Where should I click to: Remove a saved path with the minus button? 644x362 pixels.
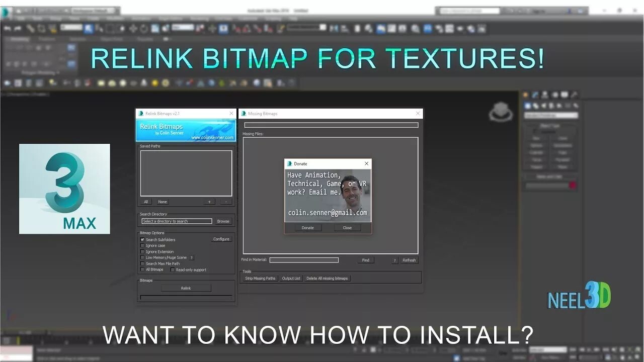(x=226, y=202)
